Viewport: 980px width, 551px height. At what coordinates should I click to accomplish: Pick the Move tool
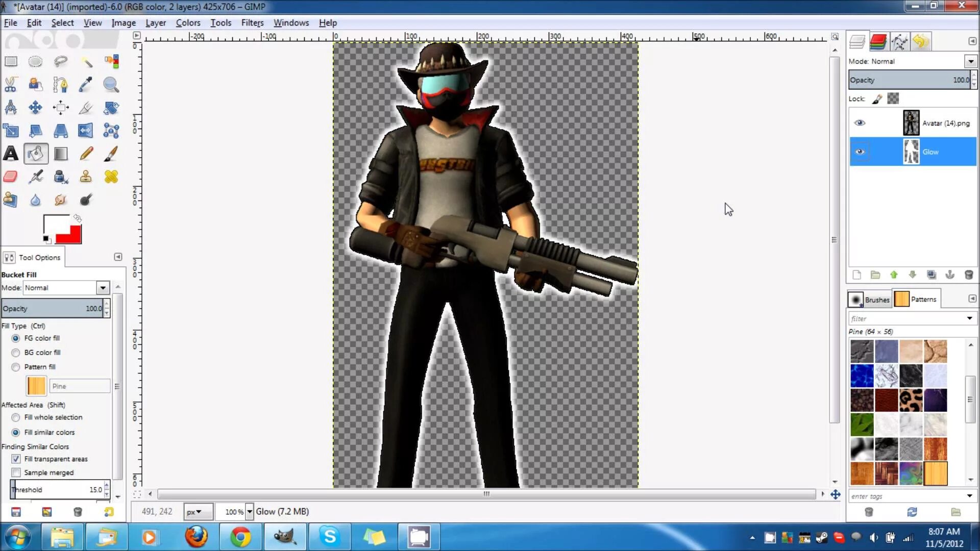coord(35,108)
